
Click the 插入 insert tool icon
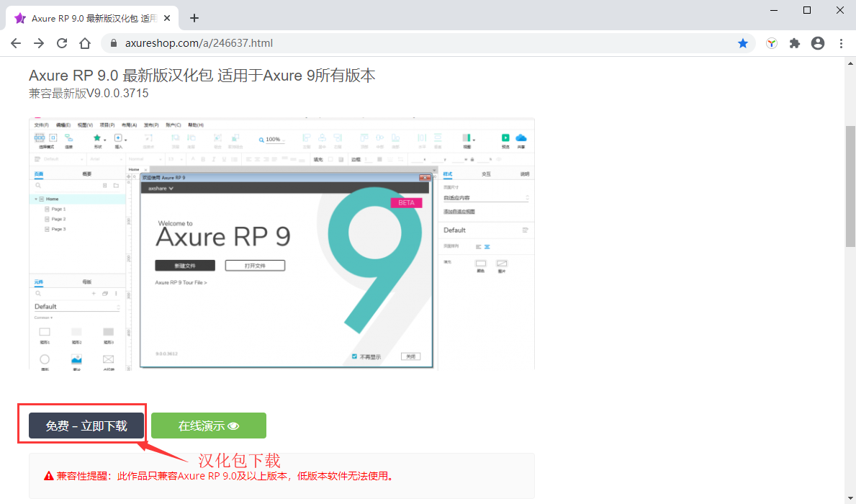[117, 138]
